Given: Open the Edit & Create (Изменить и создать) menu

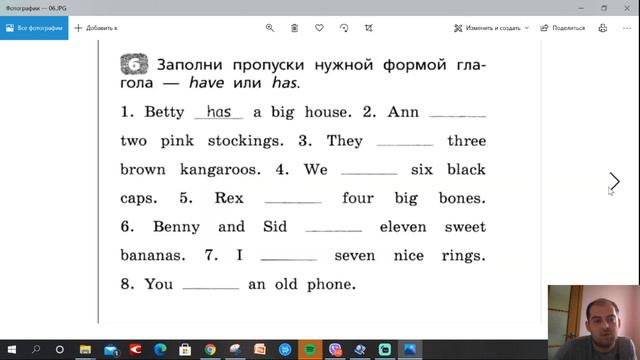Looking at the screenshot, I should [491, 28].
